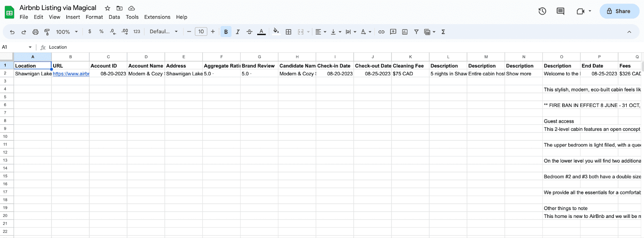The width and height of the screenshot is (644, 238).
Task: Start a Meet call camera icon
Action: [580, 11]
